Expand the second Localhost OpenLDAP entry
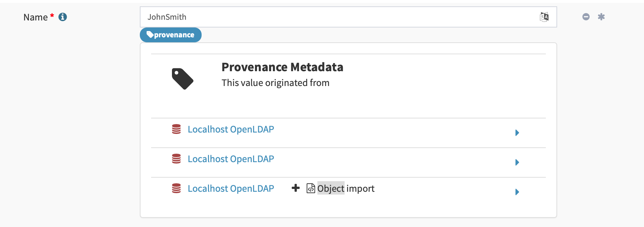 click(517, 162)
